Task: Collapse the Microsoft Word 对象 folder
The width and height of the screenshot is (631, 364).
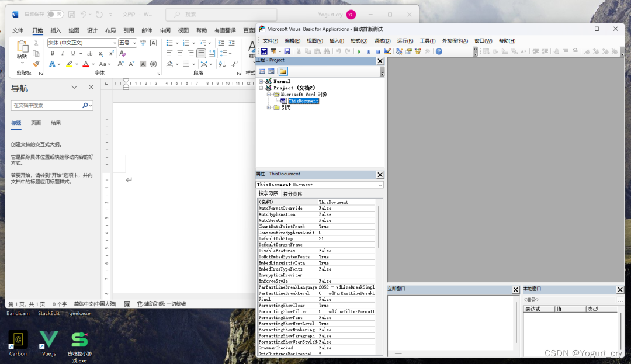Action: (x=269, y=95)
